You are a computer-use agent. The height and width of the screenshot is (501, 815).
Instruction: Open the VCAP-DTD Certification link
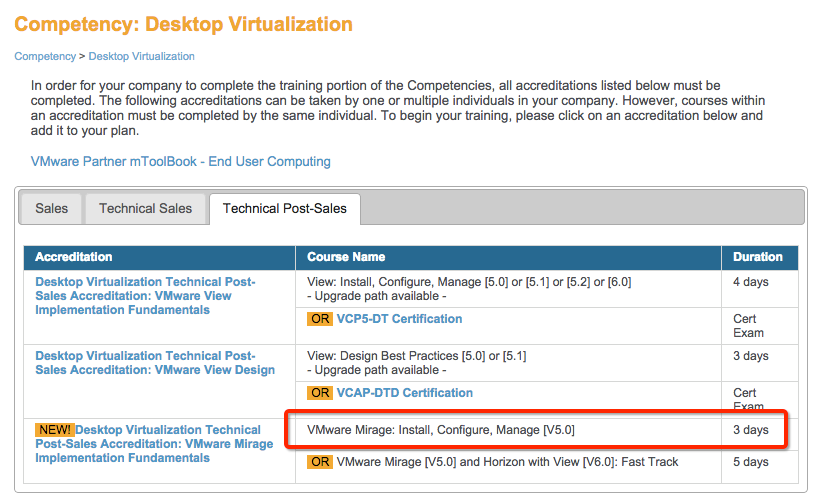[405, 393]
